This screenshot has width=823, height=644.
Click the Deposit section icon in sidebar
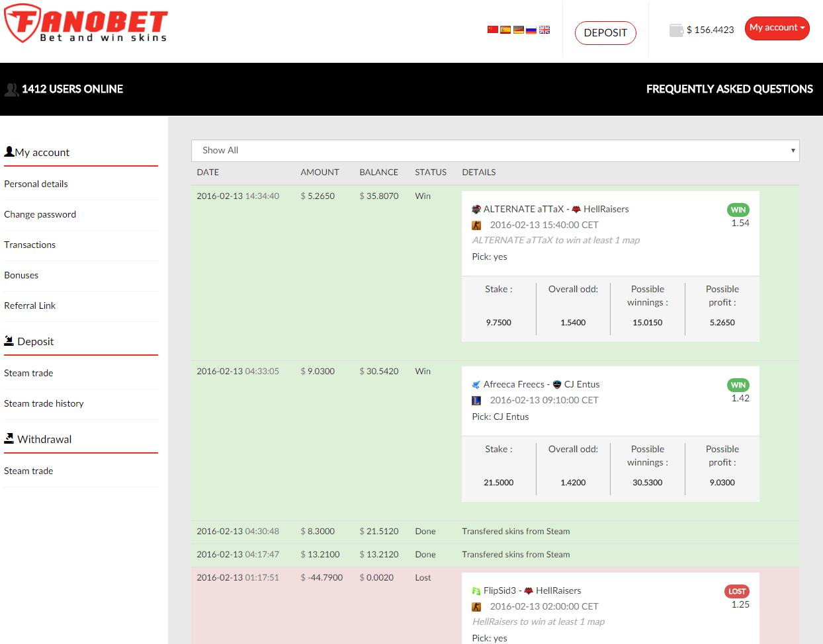coord(9,341)
